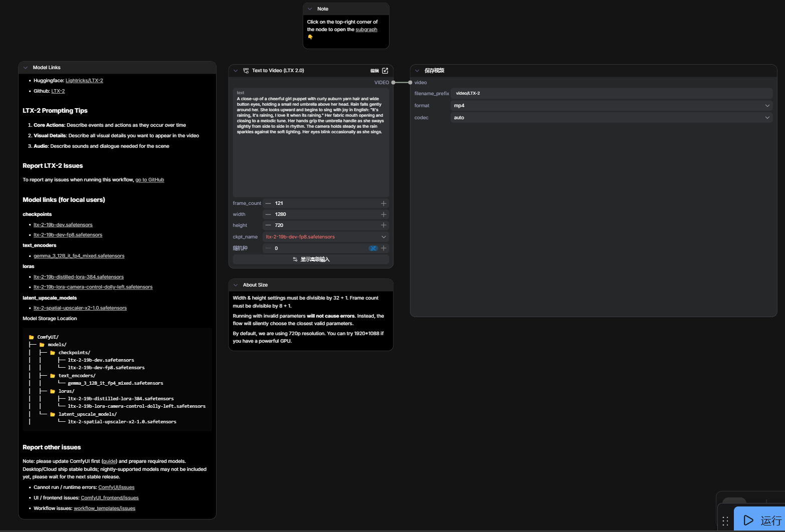Open the update guide link
Image resolution: width=785 pixels, height=532 pixels.
[109, 461]
